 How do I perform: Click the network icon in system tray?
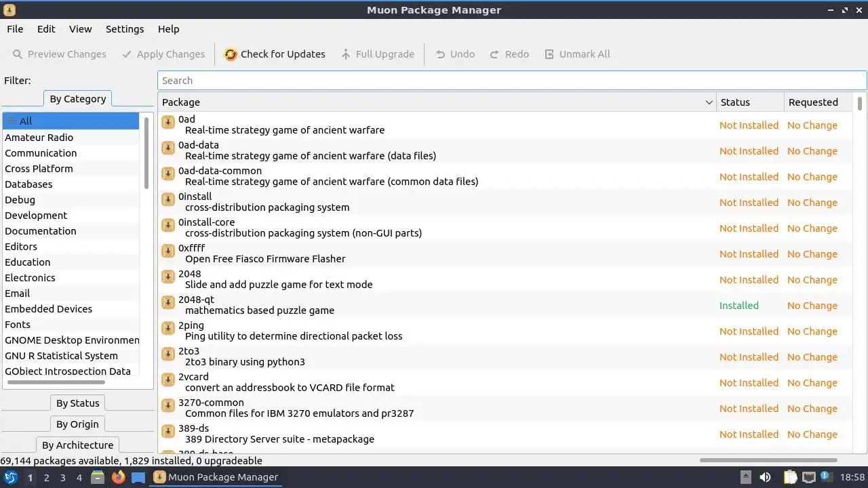pyautogui.click(x=808, y=477)
